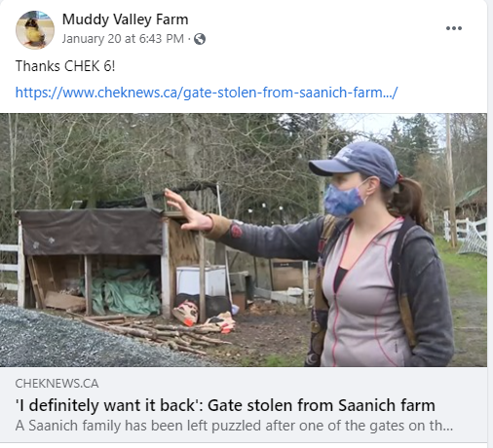This screenshot has width=493, height=448.
Task: Click the blue face mask in photo
Action: pyautogui.click(x=343, y=200)
